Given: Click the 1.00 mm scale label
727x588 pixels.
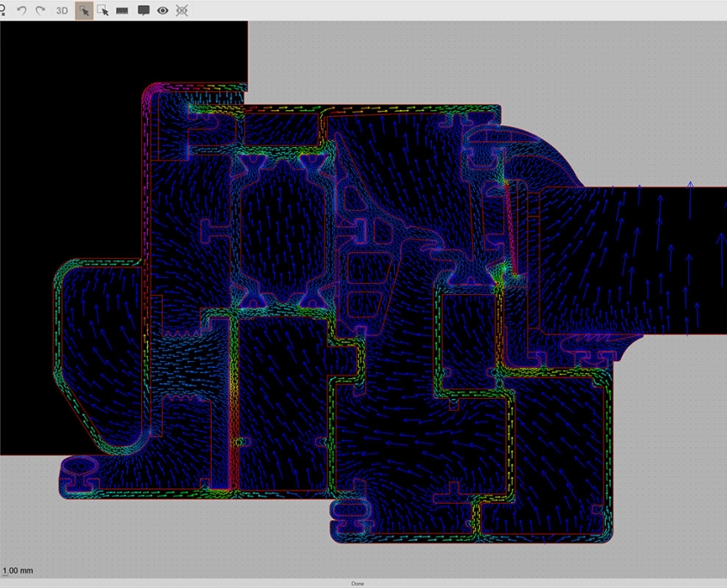Looking at the screenshot, I should [18, 570].
